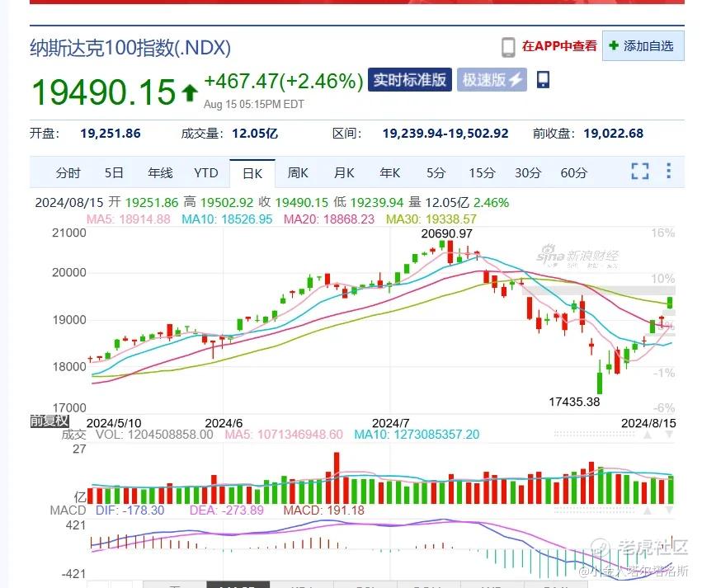Click the MACD: 191.18 value

click(323, 510)
